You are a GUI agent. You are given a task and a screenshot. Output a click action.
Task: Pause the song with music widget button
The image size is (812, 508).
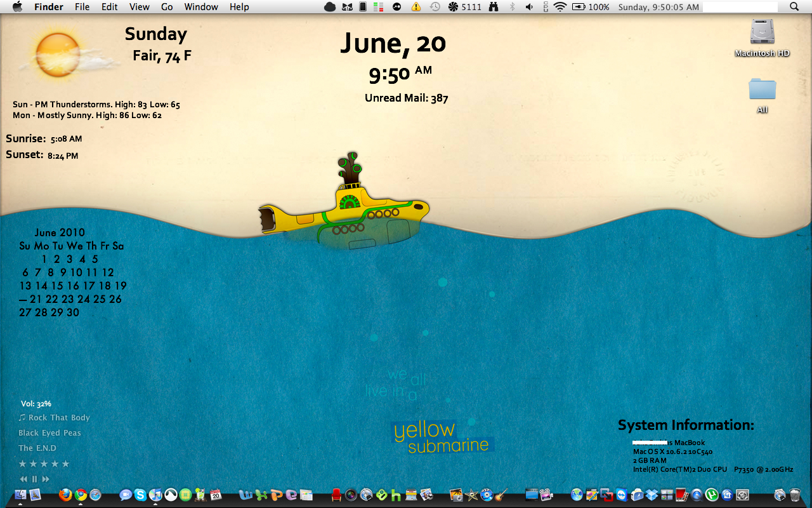tap(35, 479)
